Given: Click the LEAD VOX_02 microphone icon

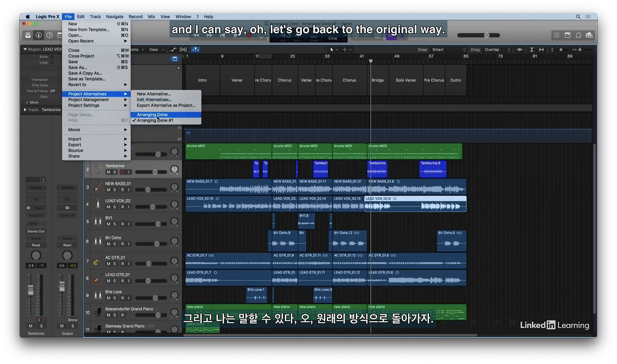Looking at the screenshot, I should point(98,204).
